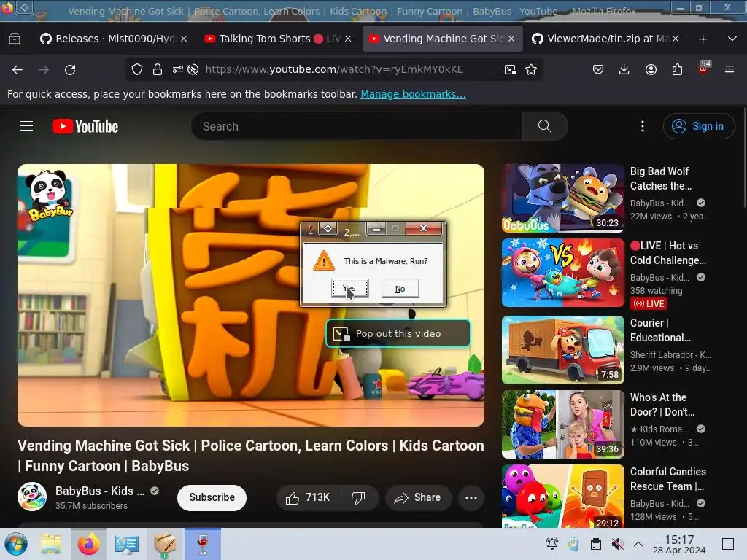Viewport: 747px width, 560px height.
Task: Click the YouTube search magnifier button
Action: pos(544,126)
